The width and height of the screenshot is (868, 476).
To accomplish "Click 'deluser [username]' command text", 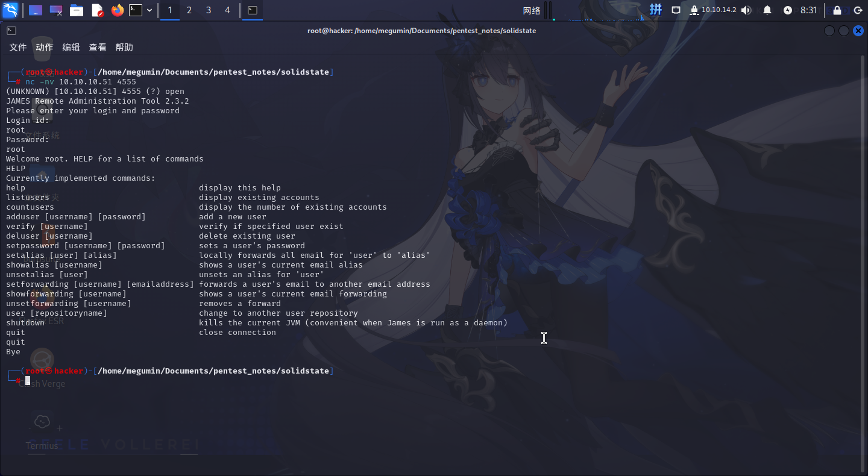I will [49, 236].
